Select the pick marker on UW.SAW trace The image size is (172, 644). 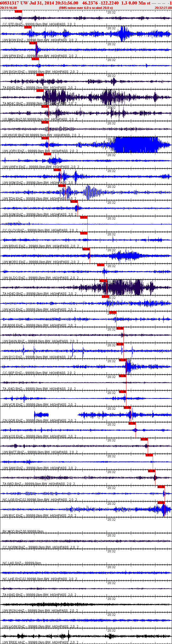[150, 455]
